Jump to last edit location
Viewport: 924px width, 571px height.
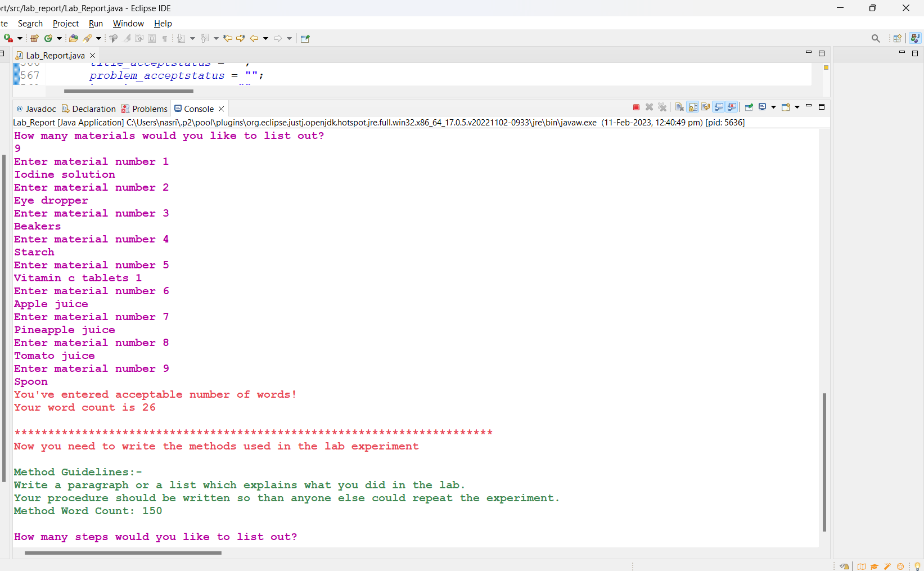pyautogui.click(x=227, y=38)
